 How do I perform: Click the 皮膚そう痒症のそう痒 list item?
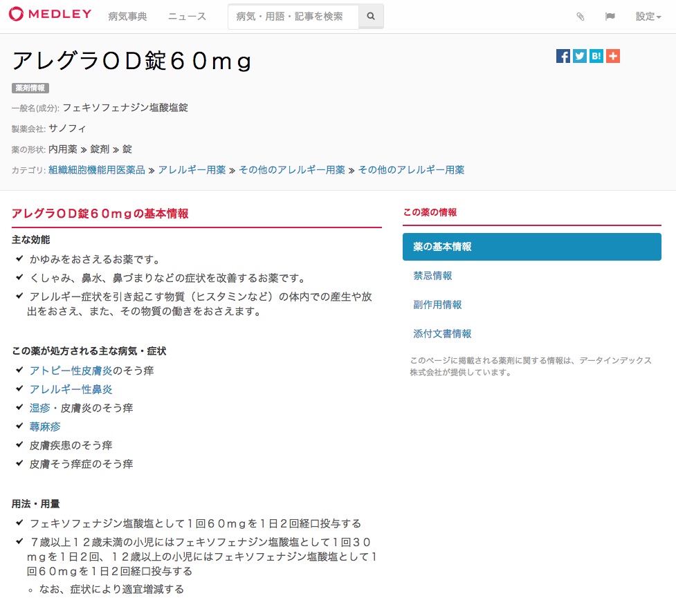click(x=81, y=464)
